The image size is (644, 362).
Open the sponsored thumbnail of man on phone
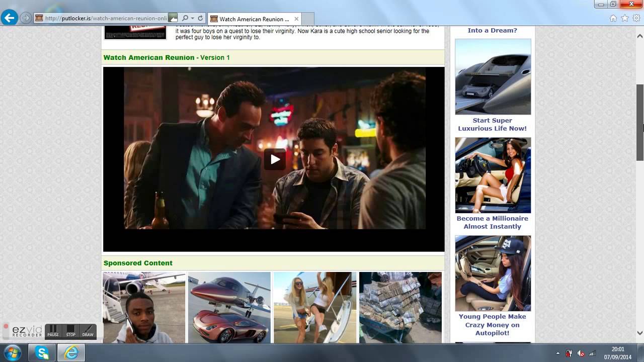[x=144, y=307]
